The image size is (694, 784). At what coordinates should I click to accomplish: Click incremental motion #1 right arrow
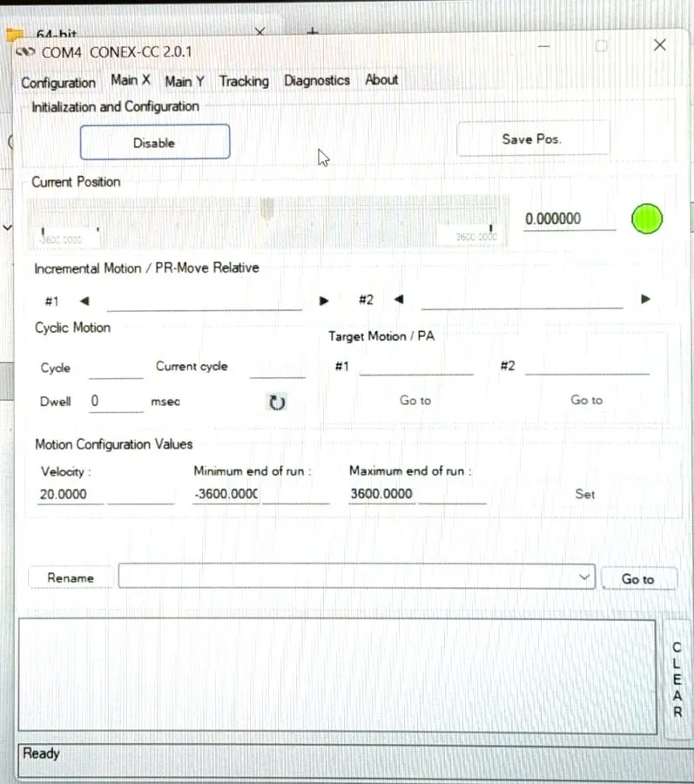(324, 301)
